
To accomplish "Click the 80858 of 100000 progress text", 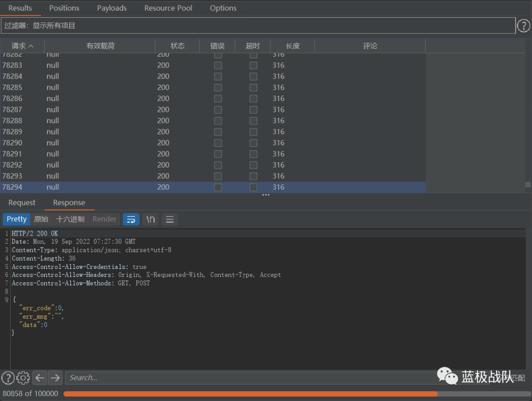I will [30, 394].
